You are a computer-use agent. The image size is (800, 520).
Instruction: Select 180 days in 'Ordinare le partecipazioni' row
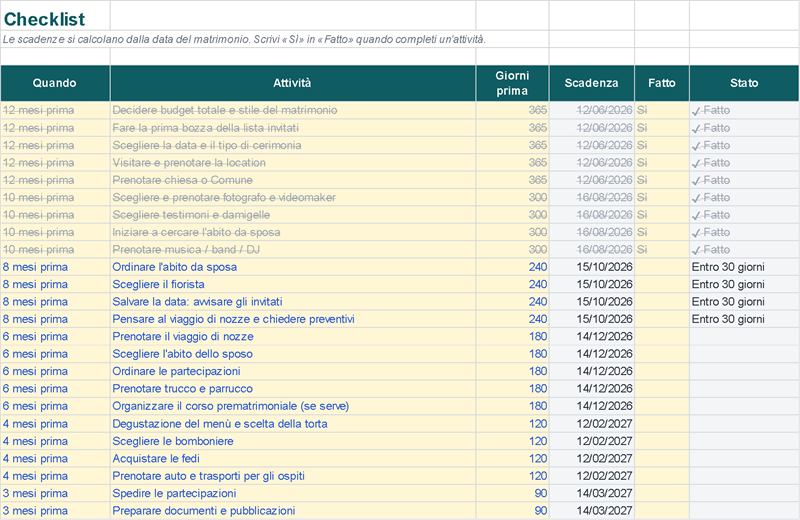point(512,370)
